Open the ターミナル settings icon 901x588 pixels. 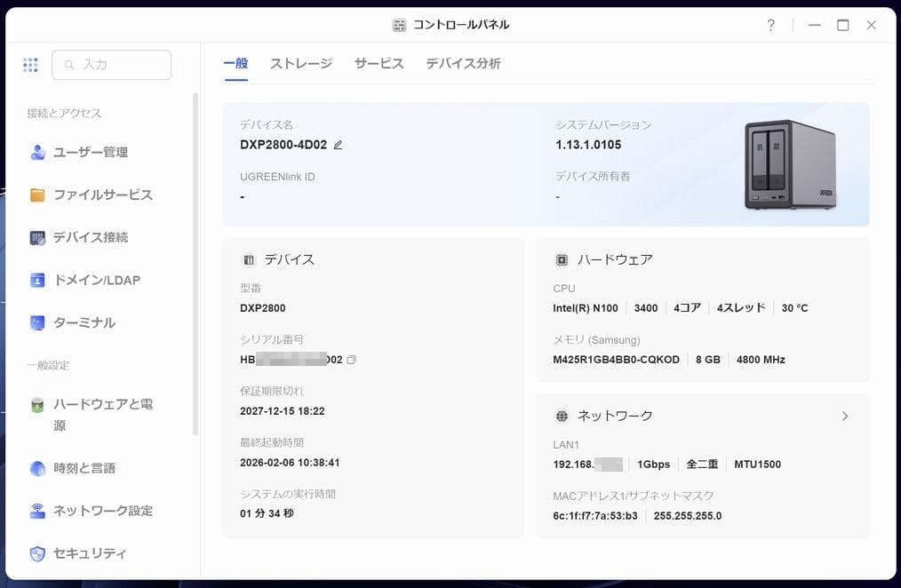38,322
